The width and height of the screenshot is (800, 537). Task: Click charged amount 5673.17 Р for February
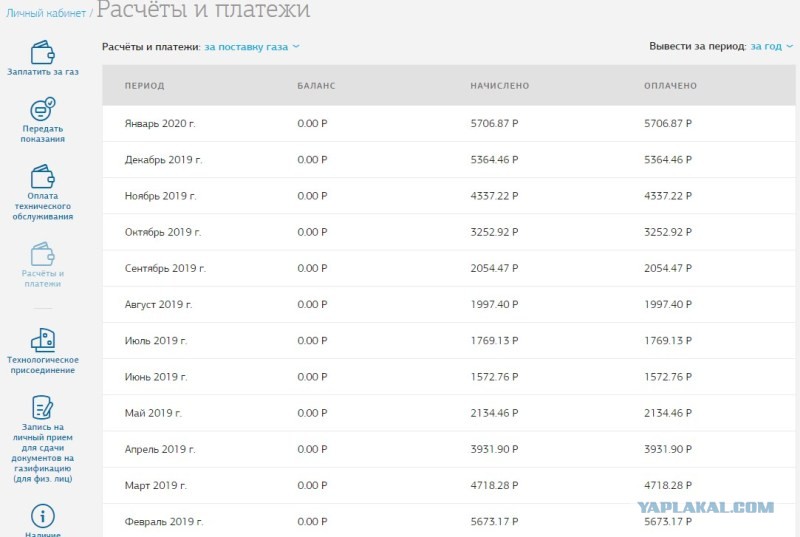click(494, 522)
